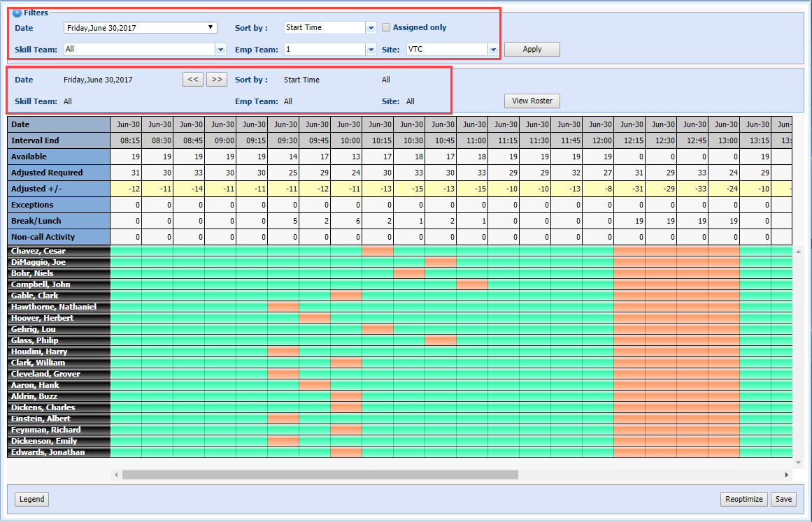Enable the Assigned only checkbox
812x522 pixels.
click(x=386, y=28)
